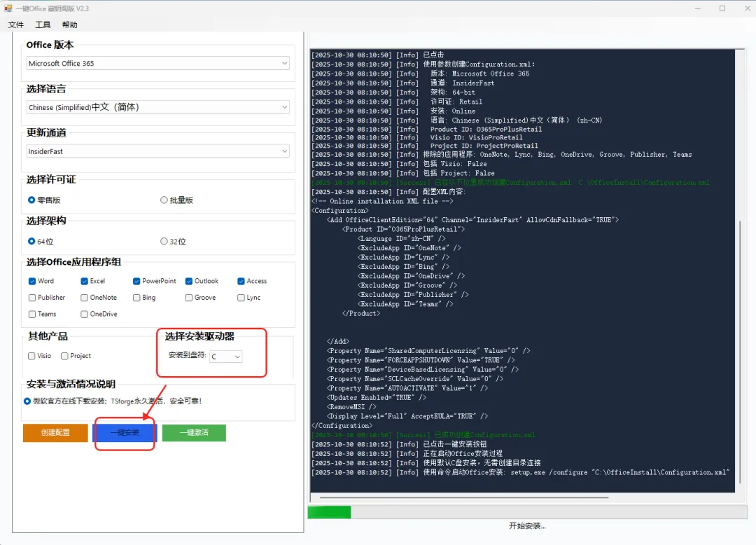Viewport: 756px width, 545px height.
Task: Click the '<ExcludeApp ID="Teams" />' line
Action: [x=405, y=304]
